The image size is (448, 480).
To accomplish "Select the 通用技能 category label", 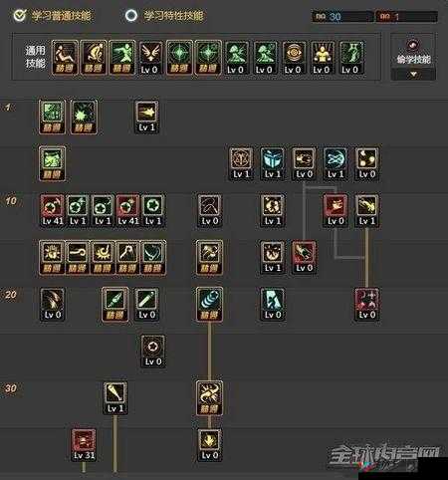I will click(35, 57).
